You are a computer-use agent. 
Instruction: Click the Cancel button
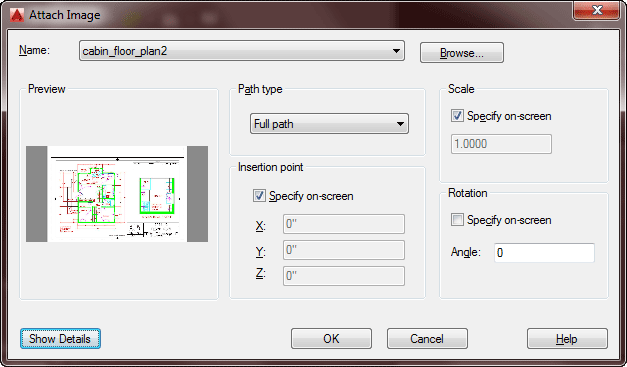click(427, 339)
